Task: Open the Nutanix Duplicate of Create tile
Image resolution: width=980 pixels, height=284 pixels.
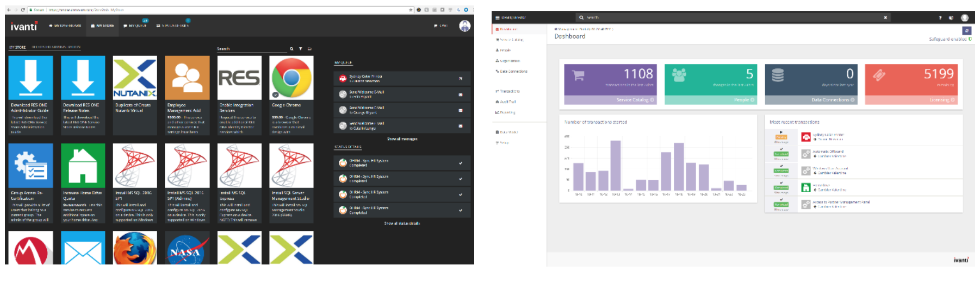Action: 135,94
